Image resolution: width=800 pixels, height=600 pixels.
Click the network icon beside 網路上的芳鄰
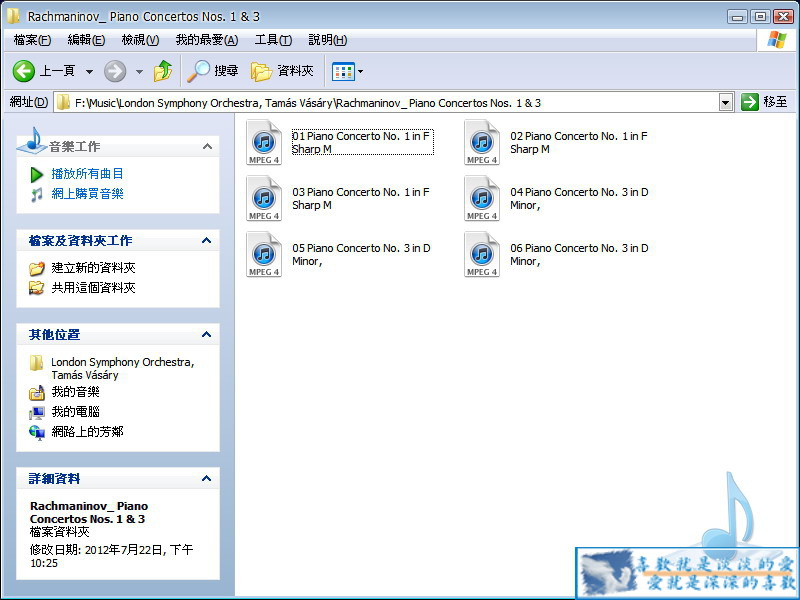tap(37, 432)
